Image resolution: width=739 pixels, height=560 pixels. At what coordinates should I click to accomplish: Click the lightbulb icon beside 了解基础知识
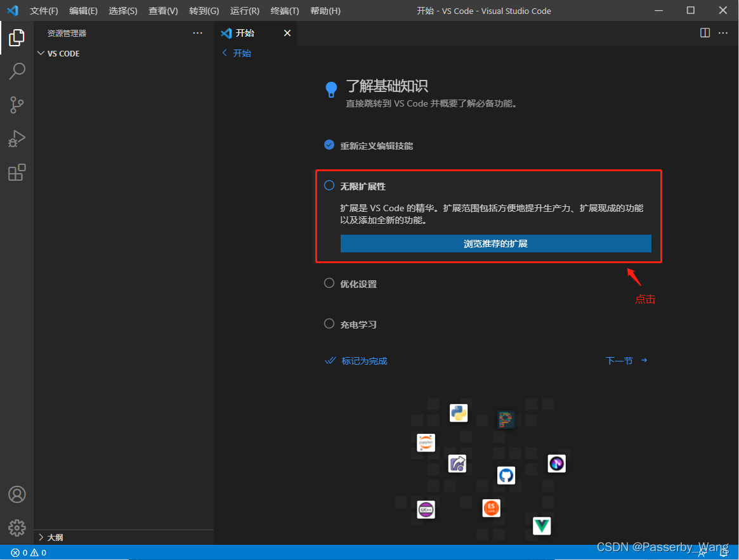coord(331,89)
